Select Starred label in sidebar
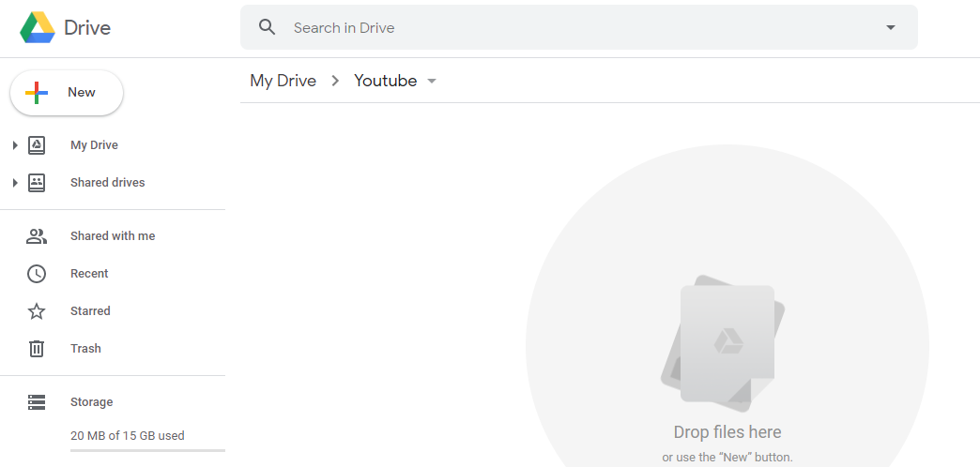The image size is (980, 467). tap(90, 311)
